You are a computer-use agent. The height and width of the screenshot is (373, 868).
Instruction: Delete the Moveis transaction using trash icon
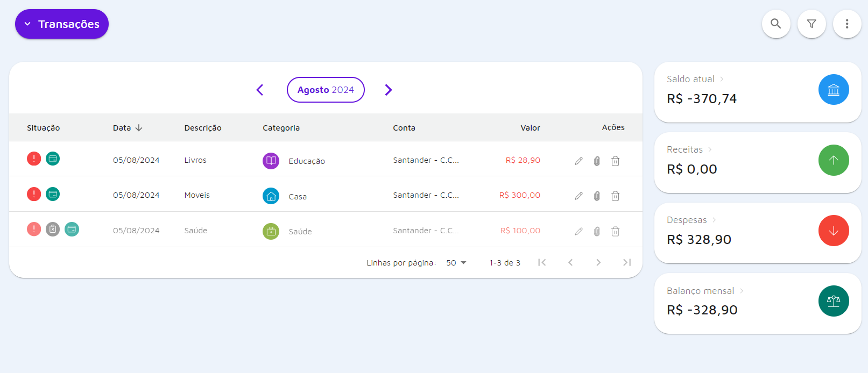click(615, 196)
